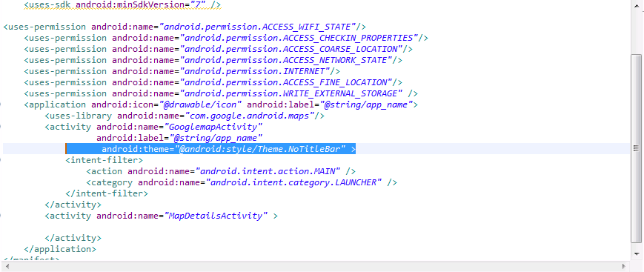Click the application android:icon line
This screenshot has width=644, height=272.
[x=221, y=105]
